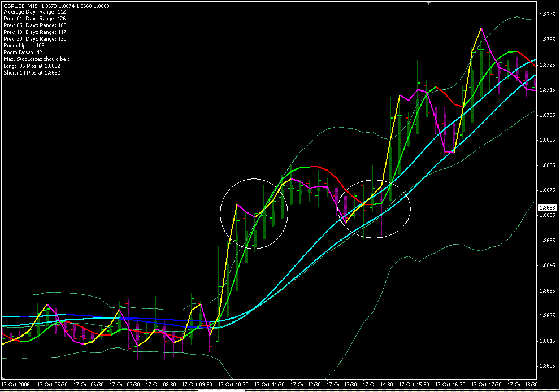This screenshot has height=392, width=560.
Task: Select the '17 Oct 06:30' time label
Action: tap(89, 385)
